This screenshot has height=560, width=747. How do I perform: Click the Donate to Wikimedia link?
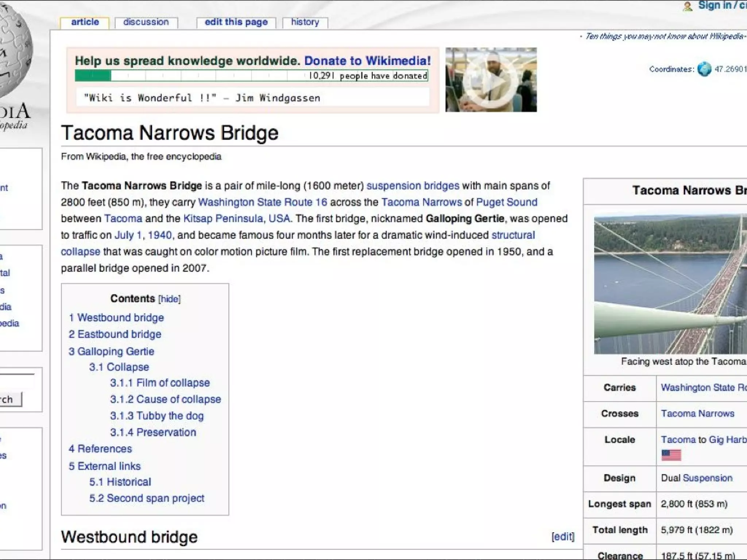[367, 61]
